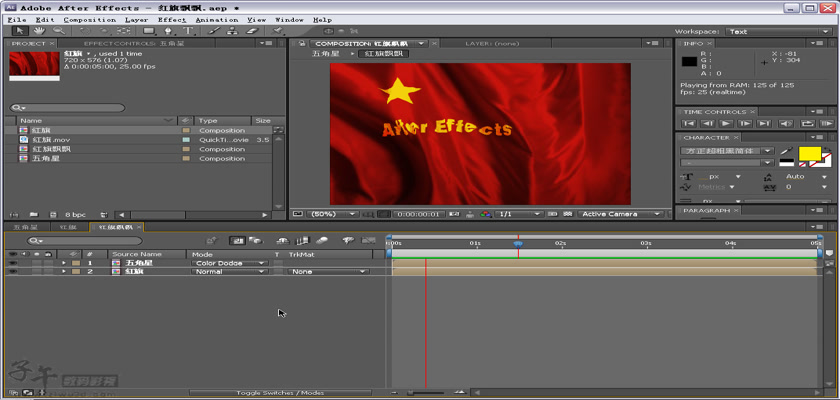Screen dimensions: 840x400
Task: Click the yellow fill color swatch
Action: [x=808, y=153]
